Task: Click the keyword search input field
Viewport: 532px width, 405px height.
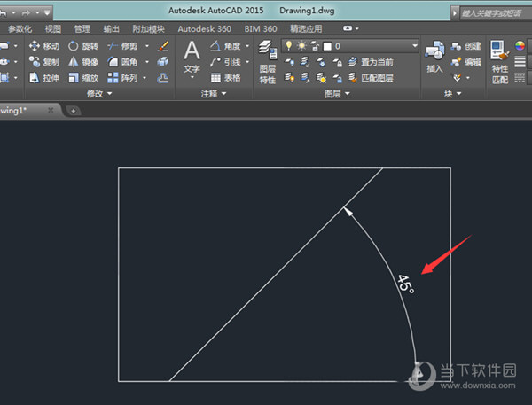Action: [x=496, y=13]
